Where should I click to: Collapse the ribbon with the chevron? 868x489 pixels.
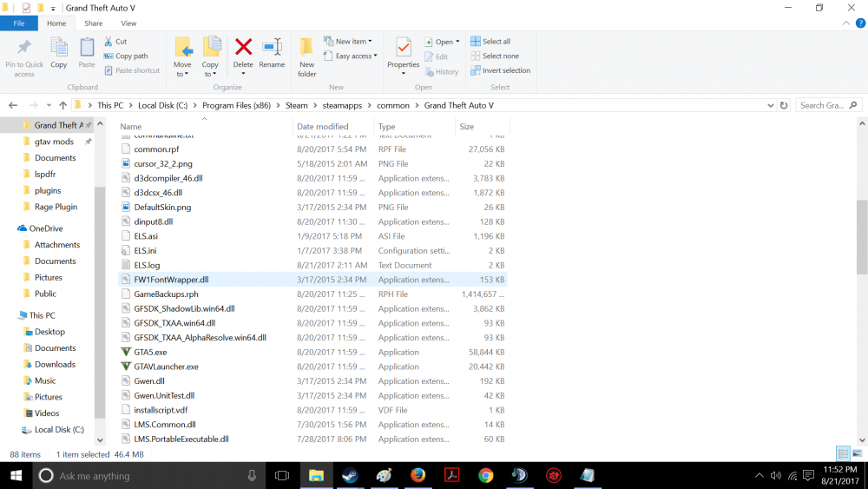[845, 23]
